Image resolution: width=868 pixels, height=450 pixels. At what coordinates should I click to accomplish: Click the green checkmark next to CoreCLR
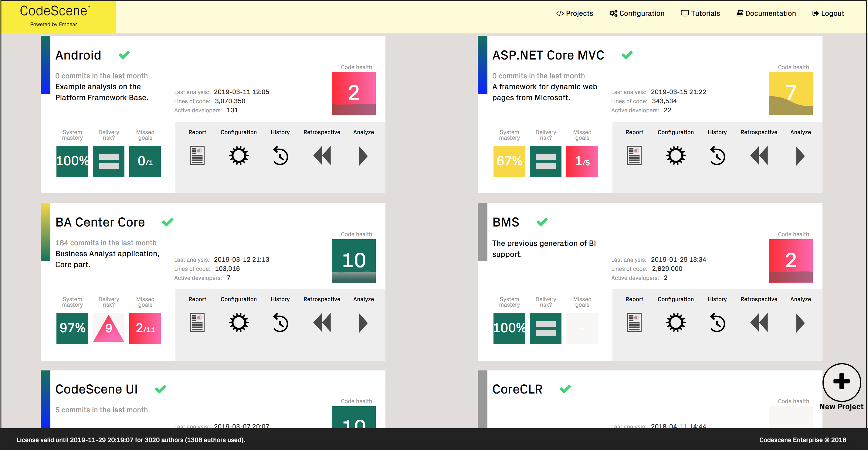point(565,389)
